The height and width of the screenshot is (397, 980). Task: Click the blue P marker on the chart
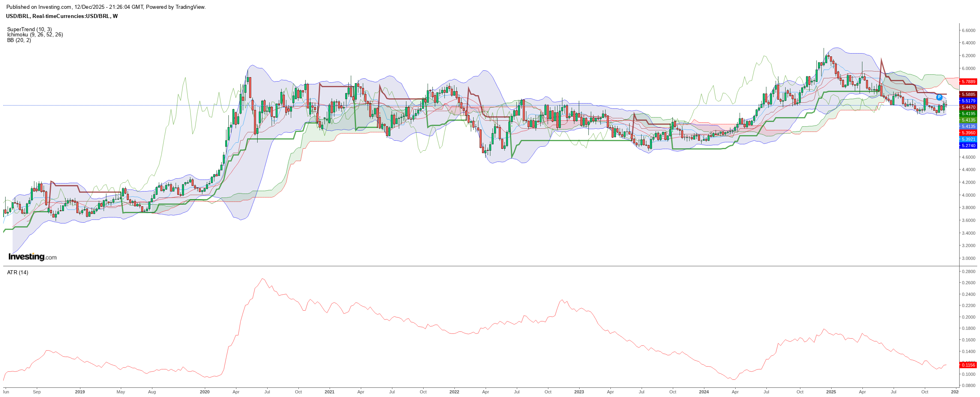(939, 97)
